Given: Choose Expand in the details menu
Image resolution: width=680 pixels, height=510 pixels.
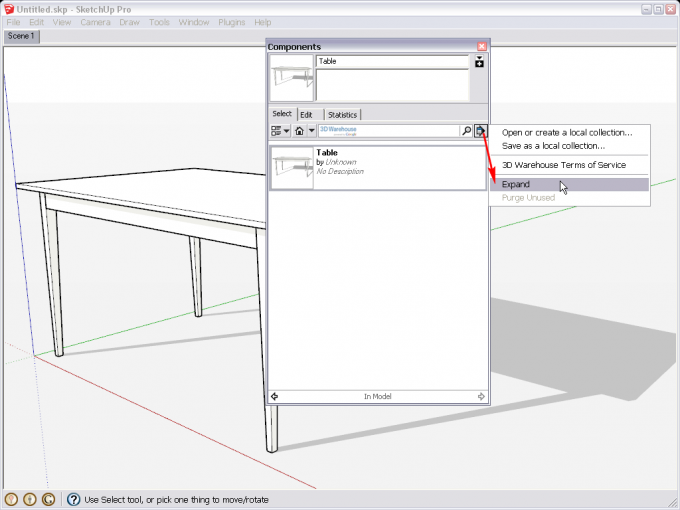Looking at the screenshot, I should (x=569, y=184).
